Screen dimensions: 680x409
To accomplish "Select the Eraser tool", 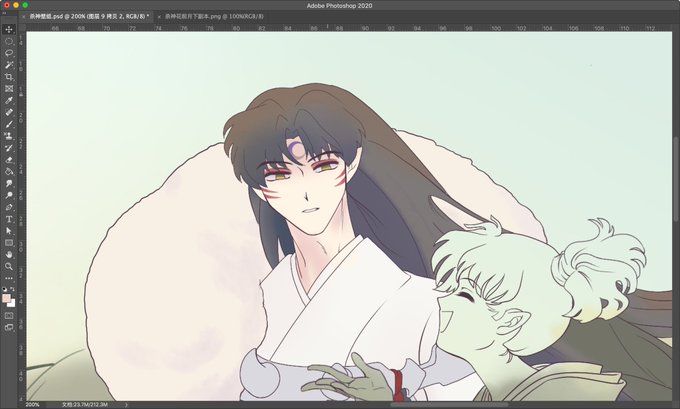I will [9, 160].
